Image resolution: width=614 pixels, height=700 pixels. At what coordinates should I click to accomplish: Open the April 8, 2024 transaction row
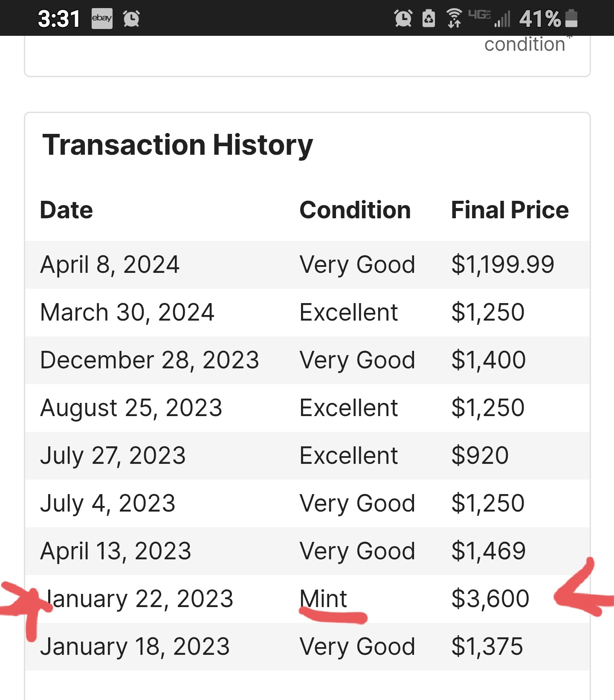(x=307, y=265)
